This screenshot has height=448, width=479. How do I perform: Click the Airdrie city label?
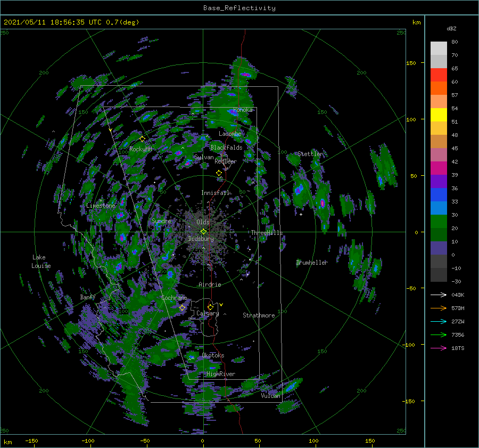click(x=210, y=284)
